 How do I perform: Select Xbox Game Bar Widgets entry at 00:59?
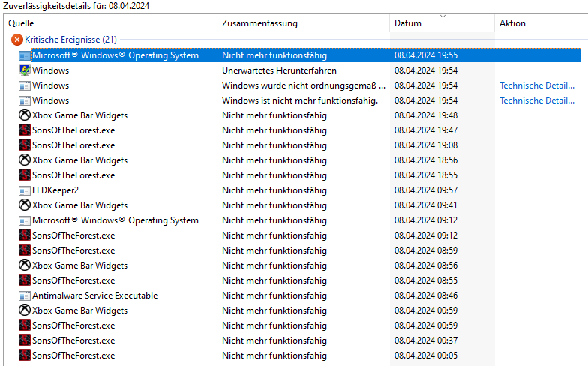79,310
